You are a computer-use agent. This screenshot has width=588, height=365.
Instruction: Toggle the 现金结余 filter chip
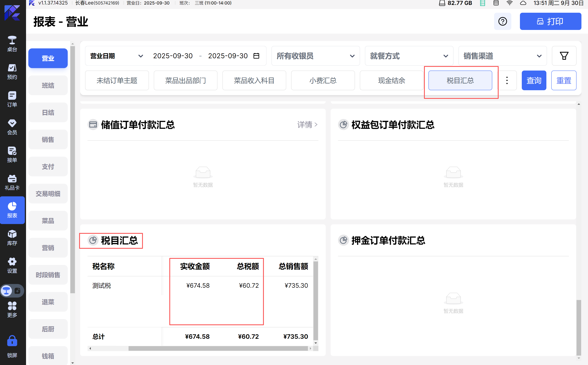click(391, 80)
